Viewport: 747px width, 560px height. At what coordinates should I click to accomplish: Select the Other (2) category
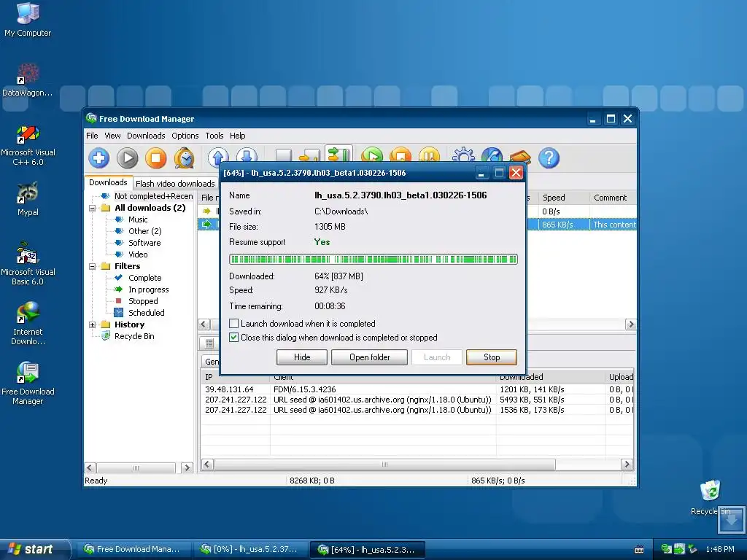[x=145, y=231]
